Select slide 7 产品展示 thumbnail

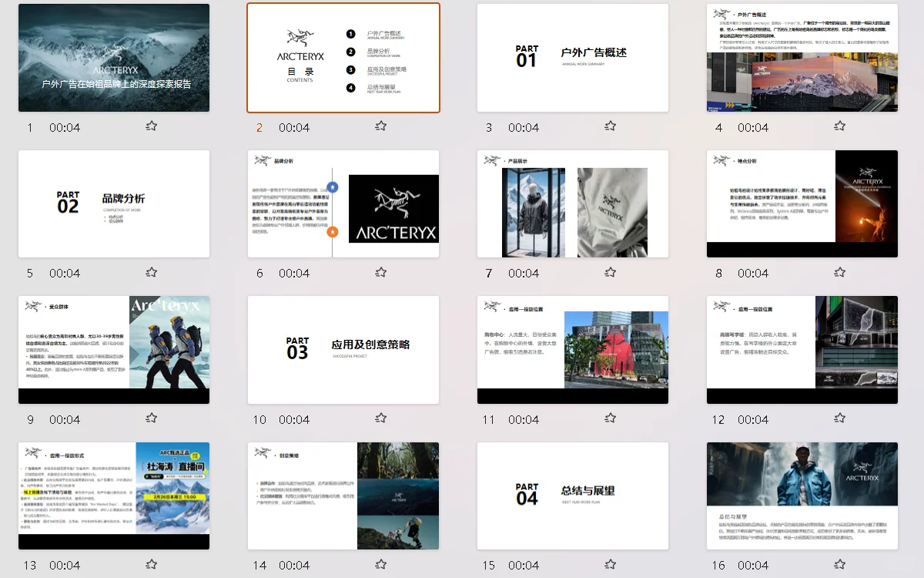click(x=573, y=203)
